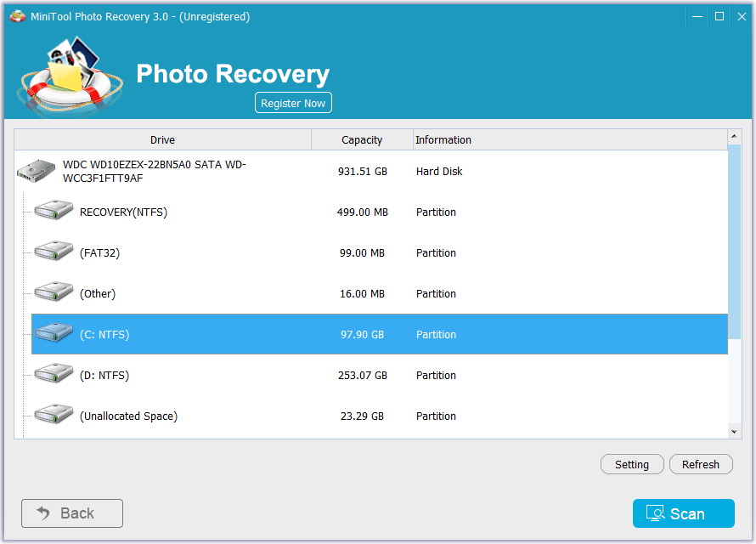Minimize the MiniTool Photo Recovery window
This screenshot has width=756, height=544.
pos(697,16)
